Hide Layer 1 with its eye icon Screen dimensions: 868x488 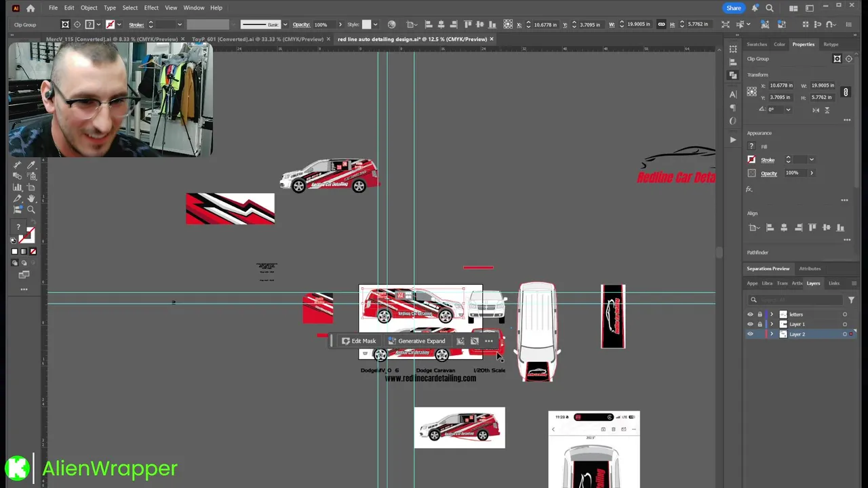[750, 324]
